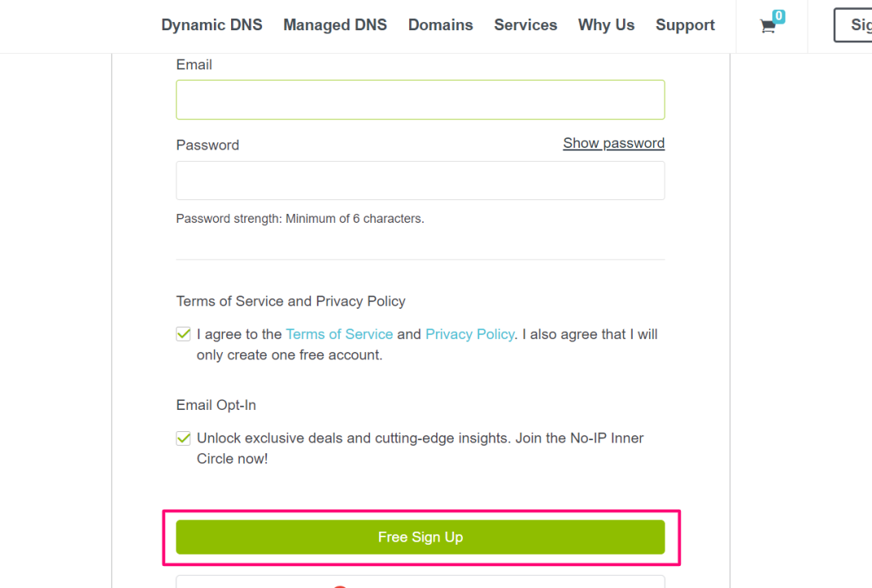Viewport: 872px width, 588px height.
Task: Uncheck the No-IP Inner Circle opt-in checkbox
Action: [184, 439]
